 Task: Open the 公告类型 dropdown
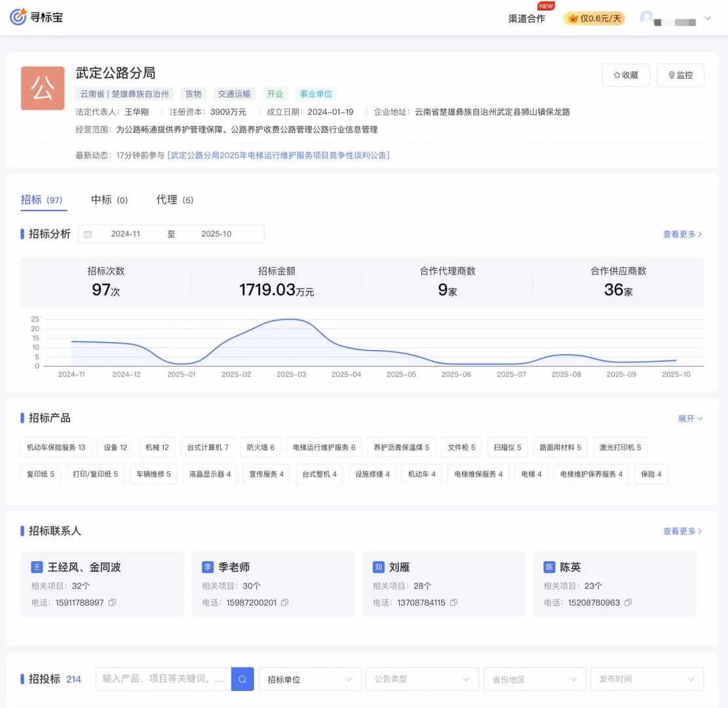[422, 679]
